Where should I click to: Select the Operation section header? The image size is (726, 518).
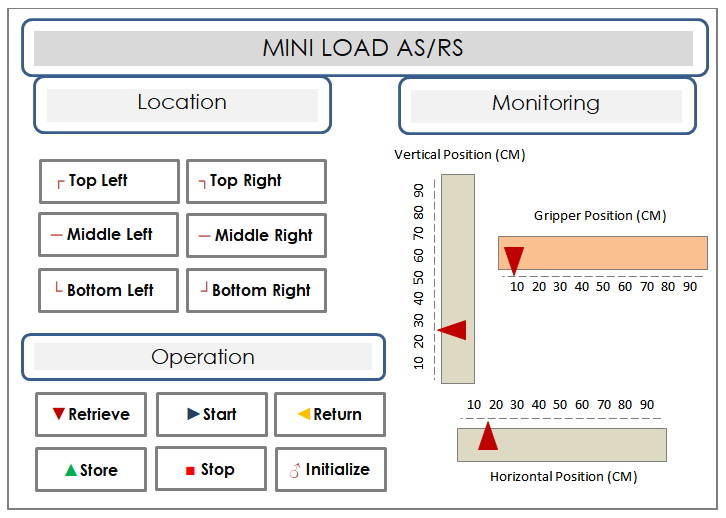[203, 357]
